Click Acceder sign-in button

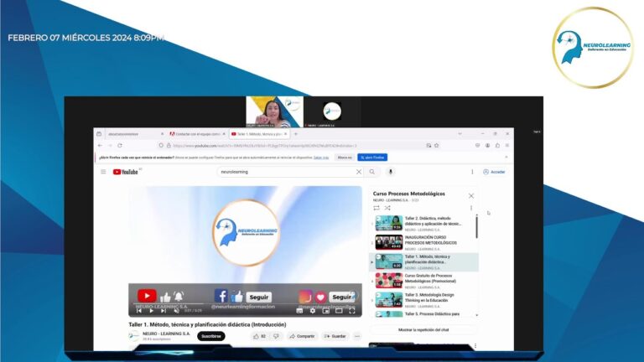pyautogui.click(x=494, y=172)
